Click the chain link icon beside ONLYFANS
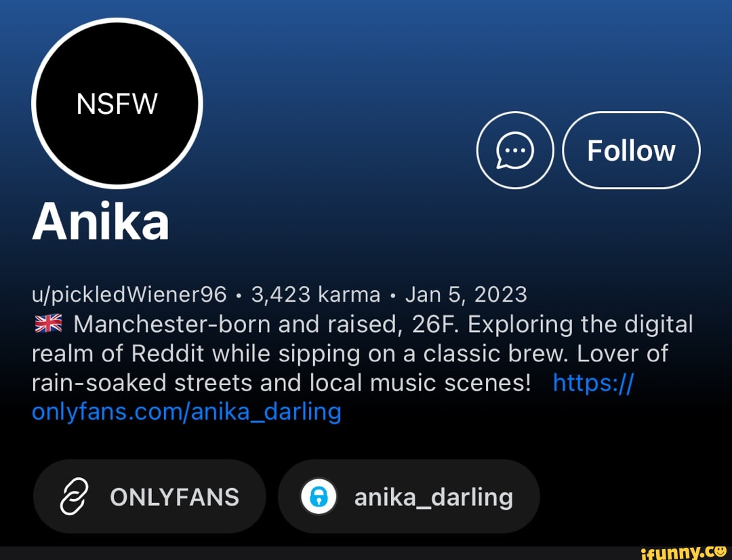This screenshot has height=560, width=732. 74,497
